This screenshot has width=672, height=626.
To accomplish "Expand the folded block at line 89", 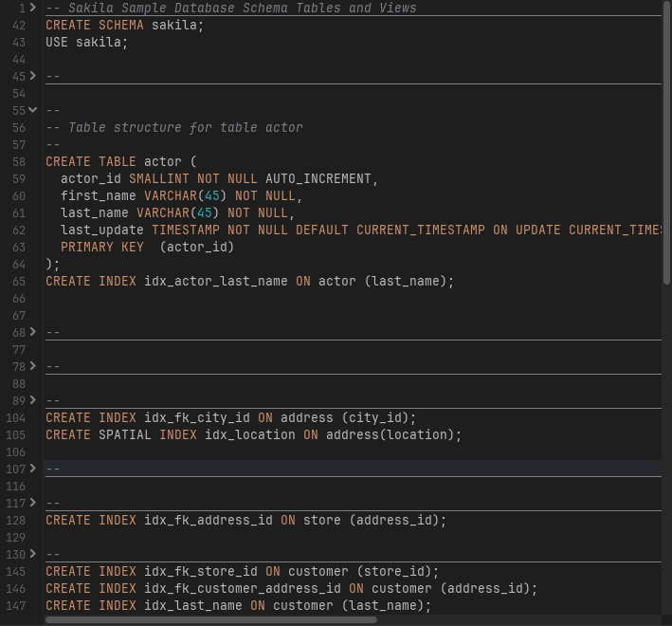I will 33,400.
